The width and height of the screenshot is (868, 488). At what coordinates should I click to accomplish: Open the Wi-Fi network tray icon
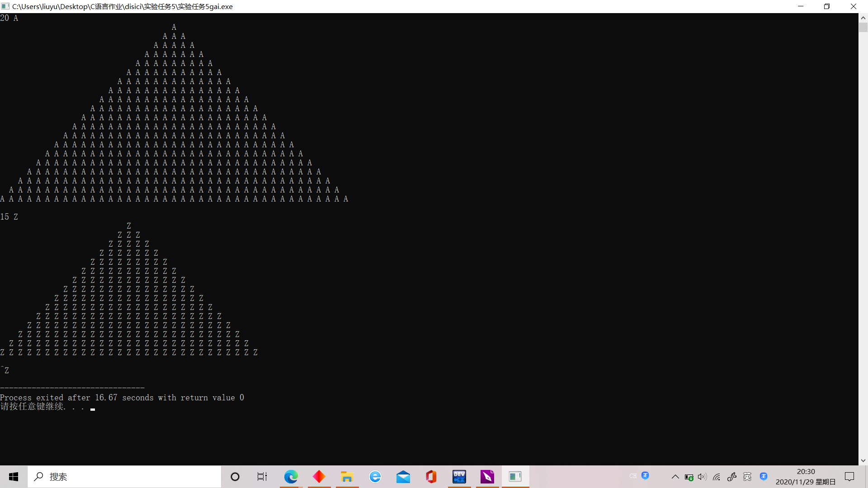(717, 477)
